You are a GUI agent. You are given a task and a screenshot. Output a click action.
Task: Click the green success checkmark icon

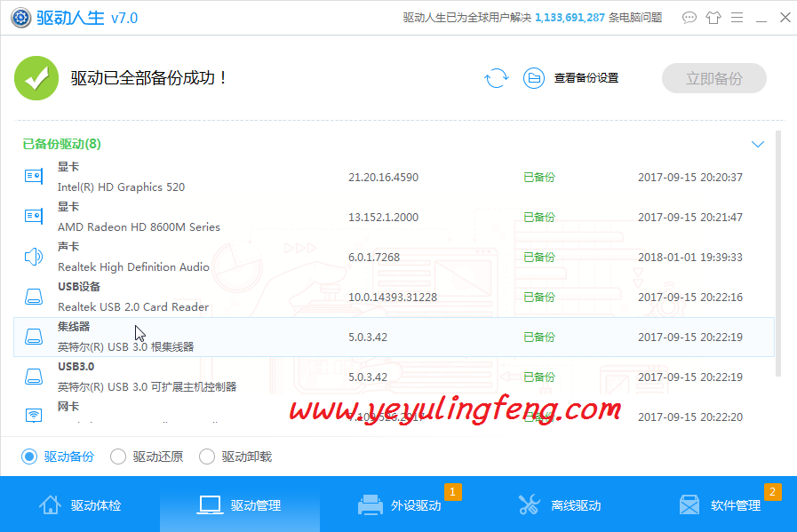(x=36, y=78)
